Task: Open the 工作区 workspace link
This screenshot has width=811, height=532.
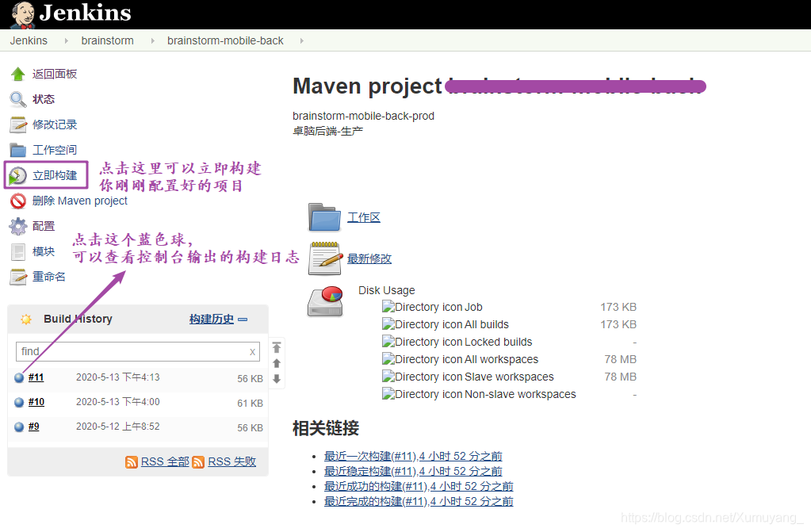Action: (x=364, y=217)
